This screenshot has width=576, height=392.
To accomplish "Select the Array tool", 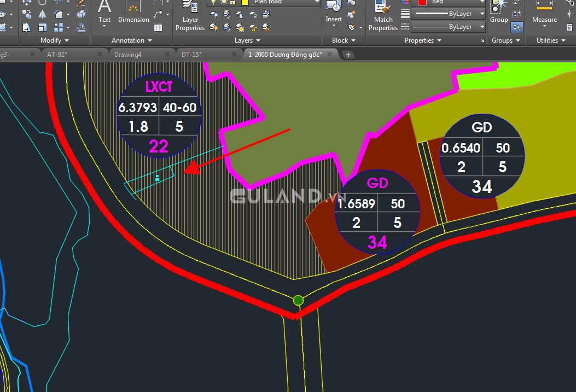I will click(59, 27).
